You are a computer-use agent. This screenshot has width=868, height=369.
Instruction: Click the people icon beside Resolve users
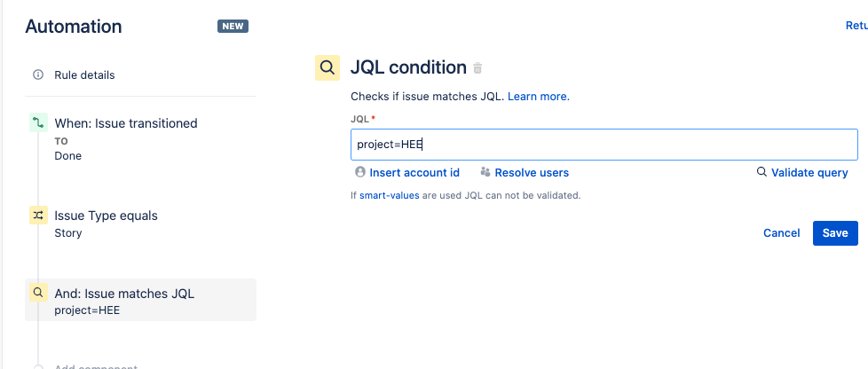click(485, 172)
